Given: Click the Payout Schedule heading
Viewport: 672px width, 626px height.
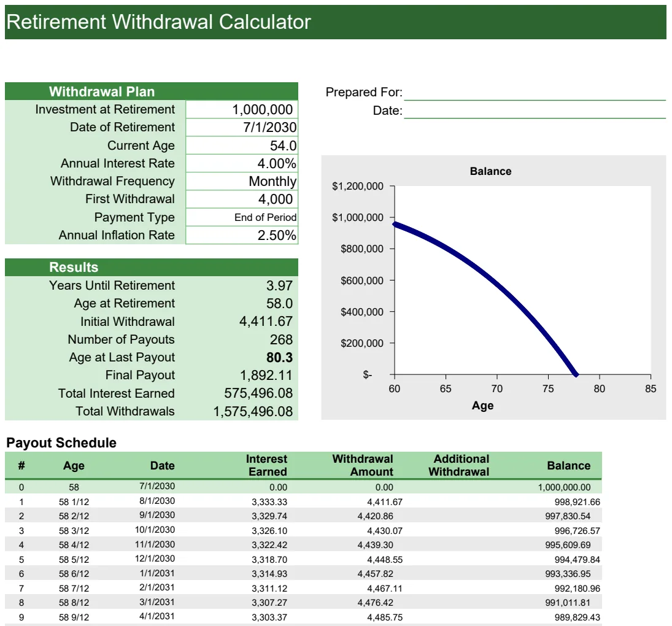Looking at the screenshot, I should [61, 442].
